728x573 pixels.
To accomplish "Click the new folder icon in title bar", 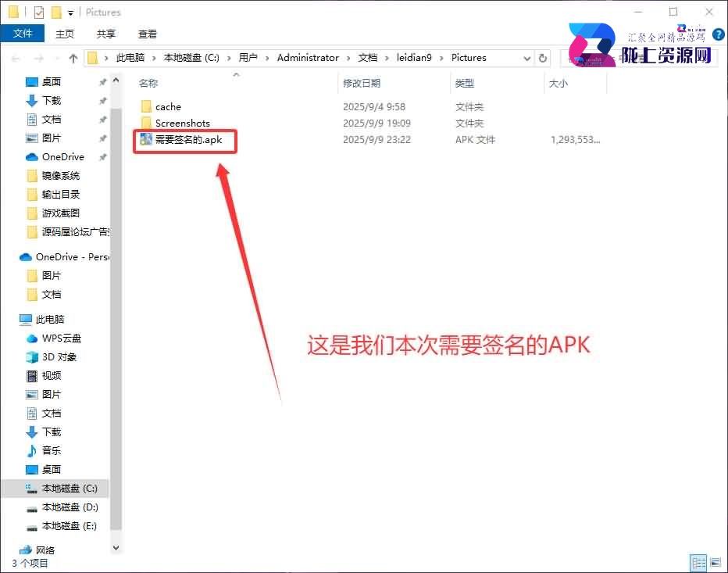I will tap(56, 12).
